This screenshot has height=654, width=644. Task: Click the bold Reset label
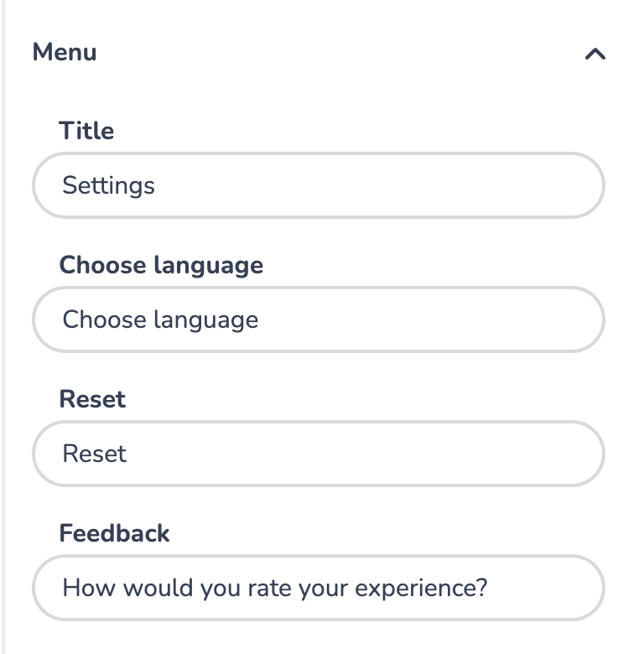click(92, 399)
